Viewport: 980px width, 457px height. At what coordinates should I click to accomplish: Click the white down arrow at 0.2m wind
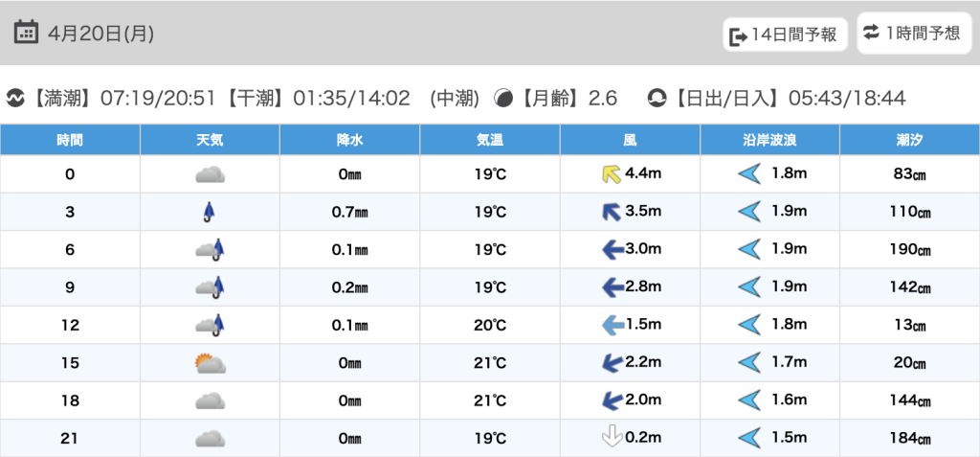click(x=609, y=438)
